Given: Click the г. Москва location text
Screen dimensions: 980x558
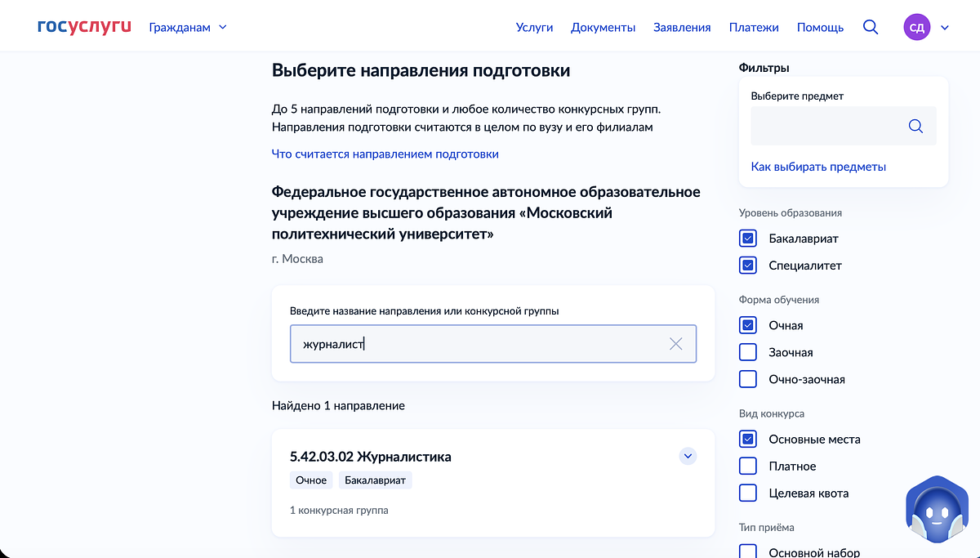Looking at the screenshot, I should point(297,259).
